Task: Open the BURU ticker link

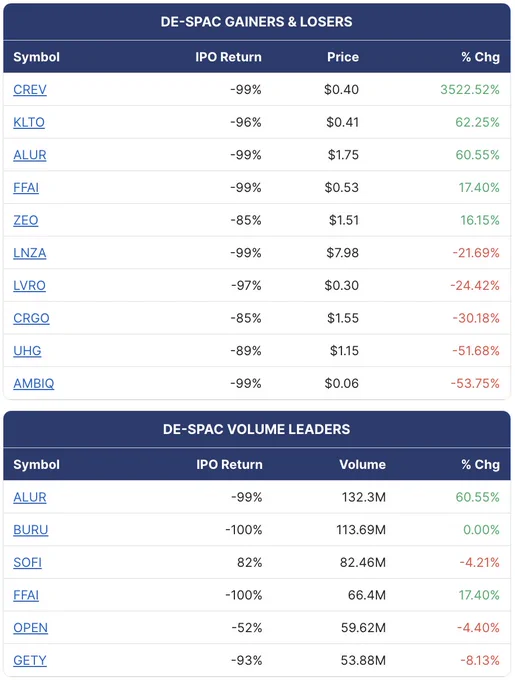Action: point(31,530)
